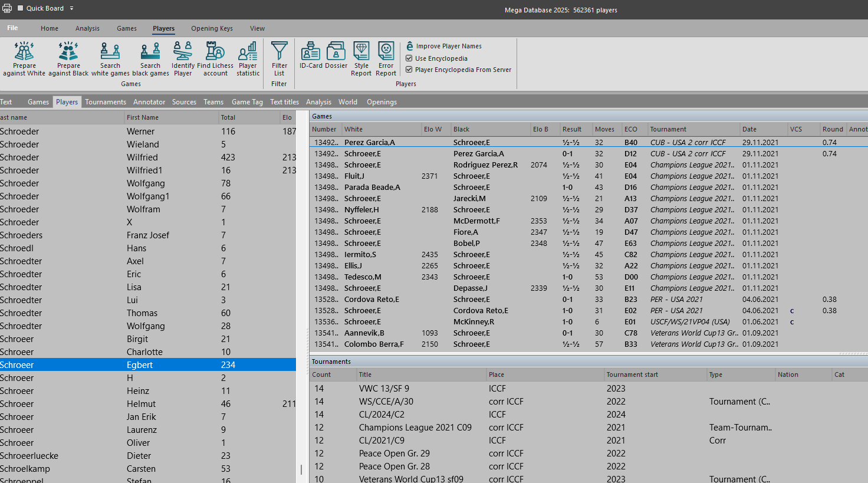Select the Perez Garcia,A vs Schroeer,E game
868x483 pixels.
(588, 142)
